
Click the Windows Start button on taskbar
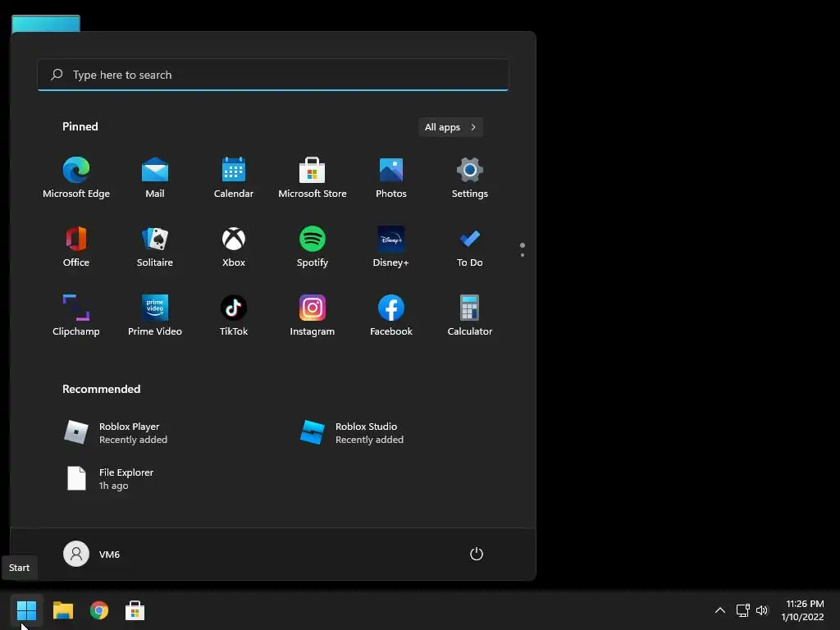26,610
